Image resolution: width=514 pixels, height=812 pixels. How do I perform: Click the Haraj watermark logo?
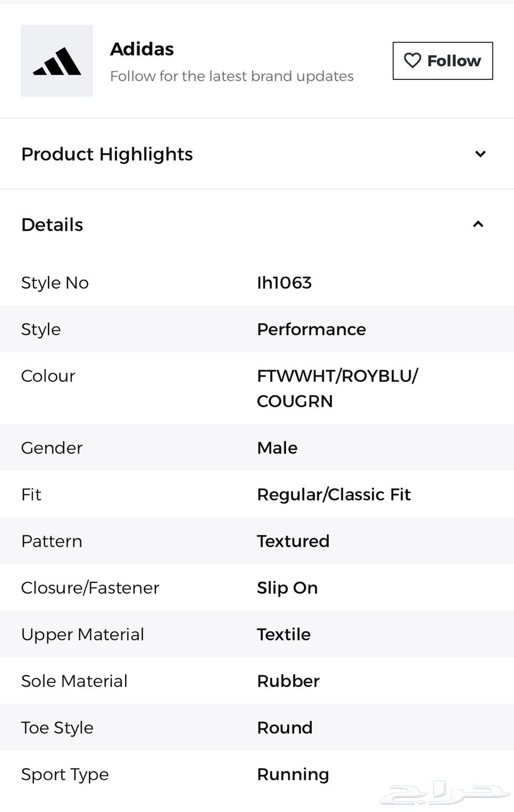point(445,793)
